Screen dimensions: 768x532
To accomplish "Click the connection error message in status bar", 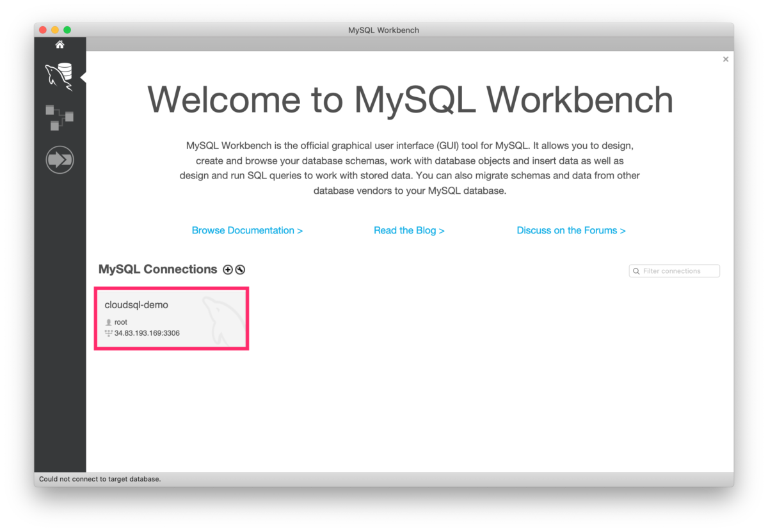I will (x=99, y=478).
